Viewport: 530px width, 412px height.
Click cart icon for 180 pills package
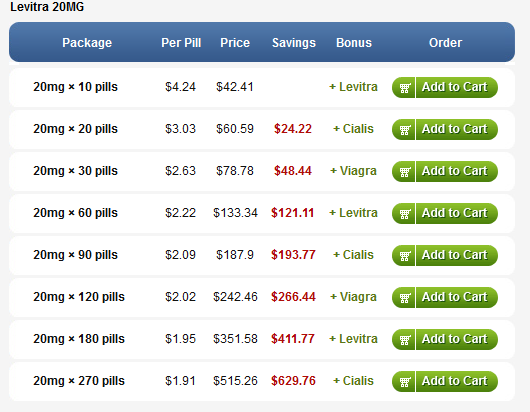tap(405, 339)
